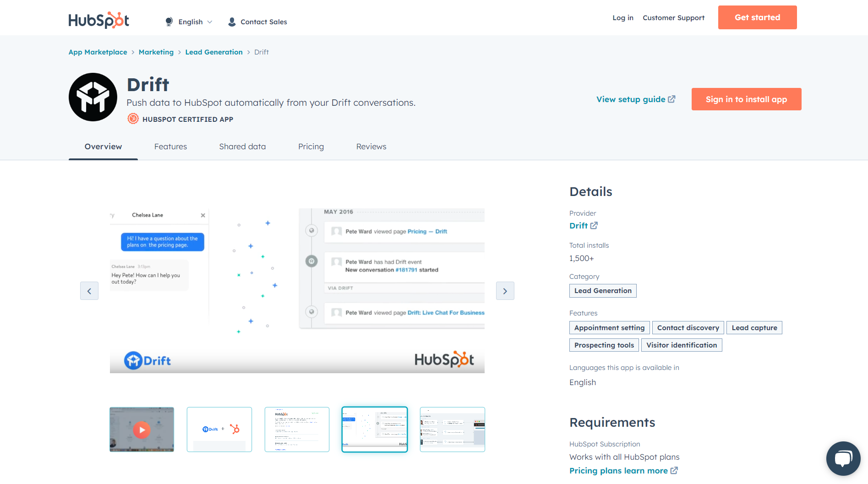Click the globe language icon
Image resolution: width=868 pixels, height=484 pixels.
point(169,22)
